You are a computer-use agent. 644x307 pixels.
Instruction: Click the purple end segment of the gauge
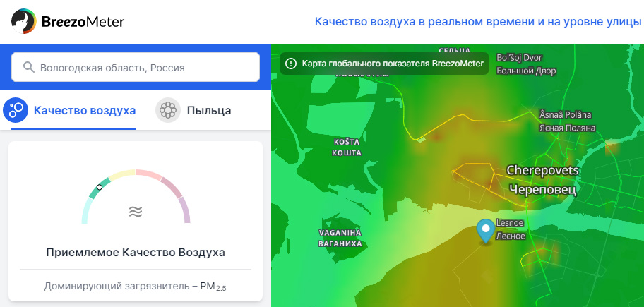pos(185,210)
